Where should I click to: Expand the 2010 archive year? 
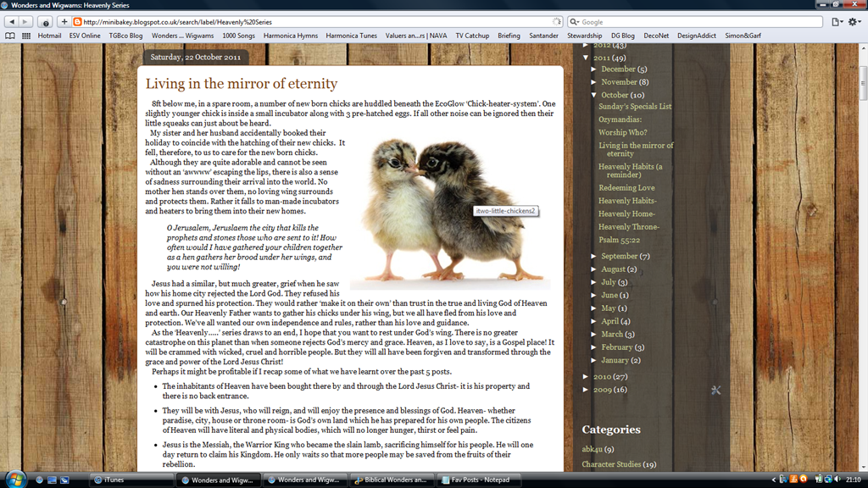586,376
